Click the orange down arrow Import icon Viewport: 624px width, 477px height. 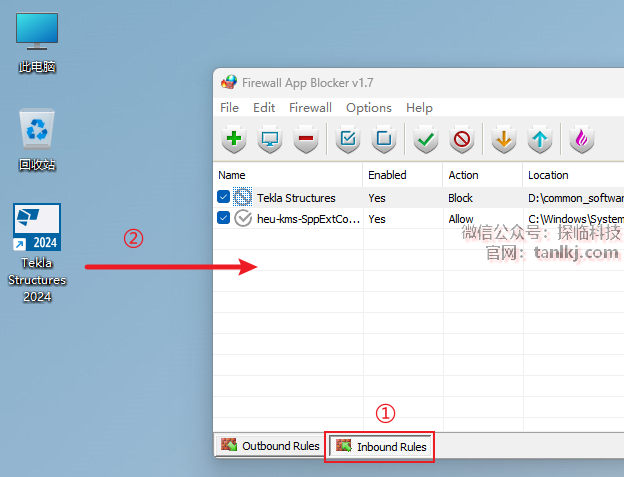tap(504, 139)
